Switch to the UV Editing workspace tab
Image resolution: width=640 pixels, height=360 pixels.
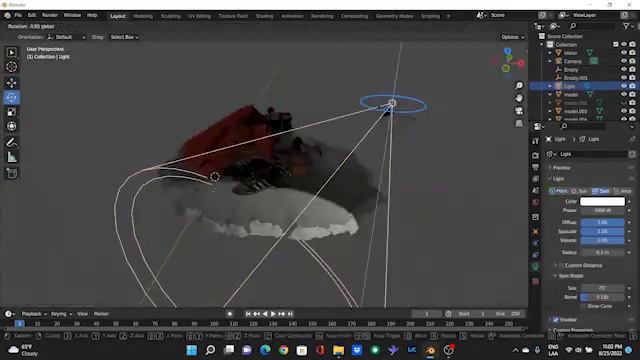(200, 16)
